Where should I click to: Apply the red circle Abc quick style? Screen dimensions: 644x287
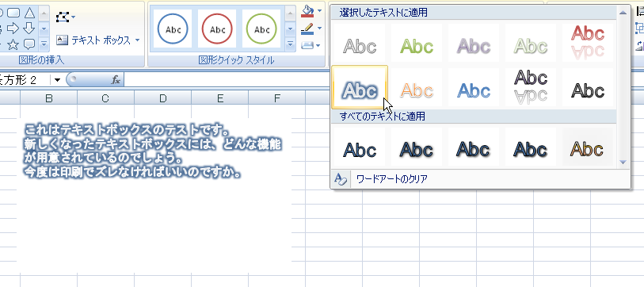(x=217, y=29)
